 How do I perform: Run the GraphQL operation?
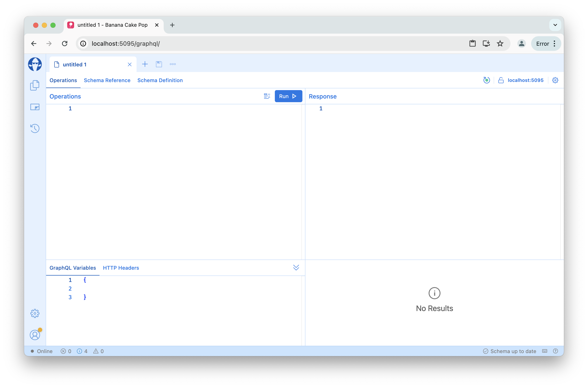tap(288, 96)
